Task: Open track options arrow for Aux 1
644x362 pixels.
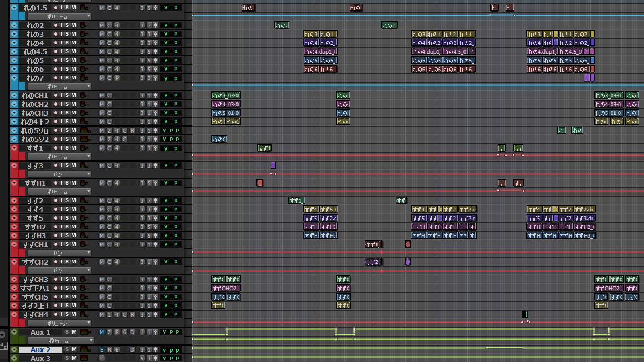Action: tap(15, 332)
